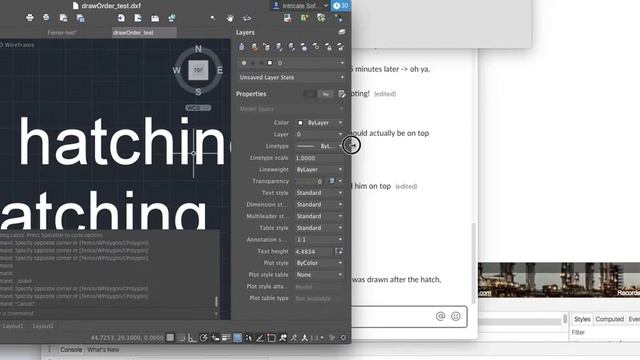Click the S direction on the compass
The width and height of the screenshot is (640, 360).
tap(198, 92)
